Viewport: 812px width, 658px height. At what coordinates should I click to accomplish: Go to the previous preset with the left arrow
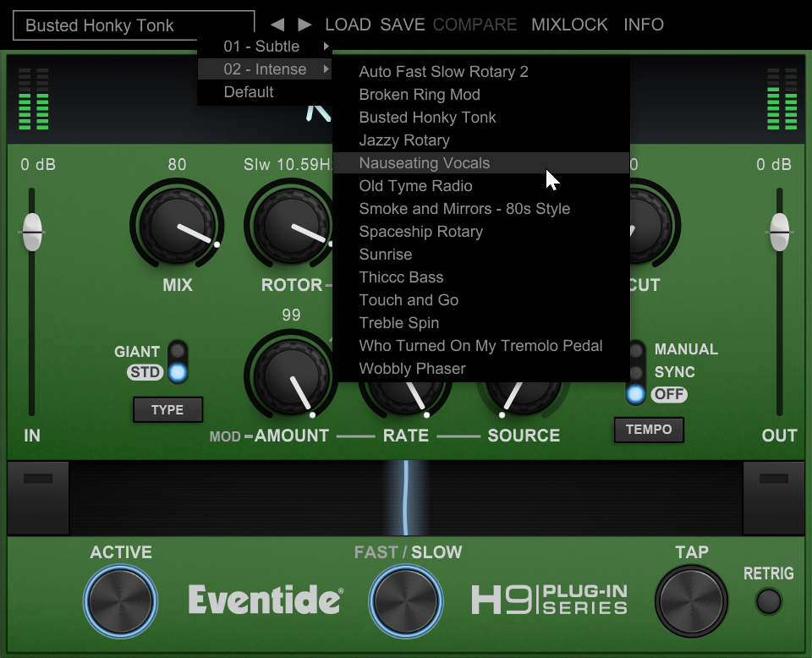(x=277, y=25)
